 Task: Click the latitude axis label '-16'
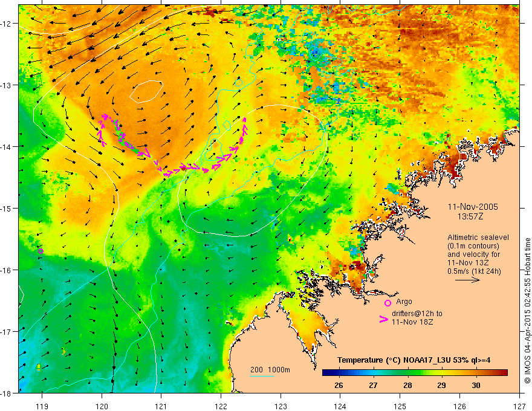tap(6, 270)
